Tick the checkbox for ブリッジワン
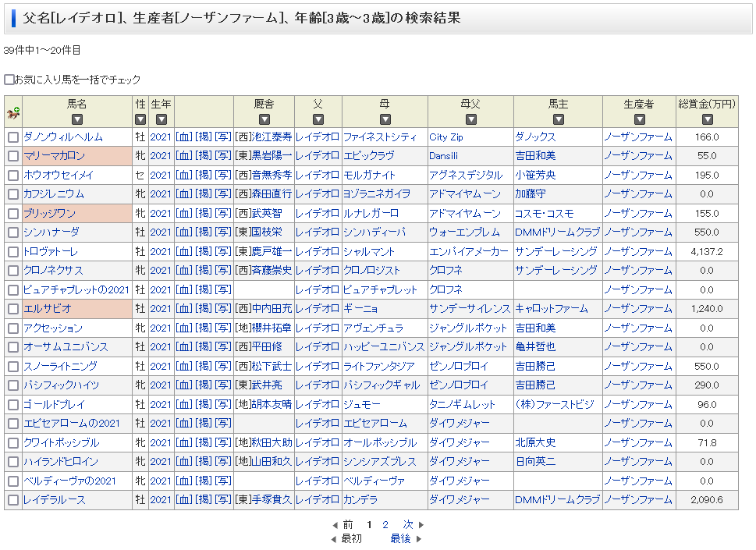756x550 pixels. coord(13,214)
